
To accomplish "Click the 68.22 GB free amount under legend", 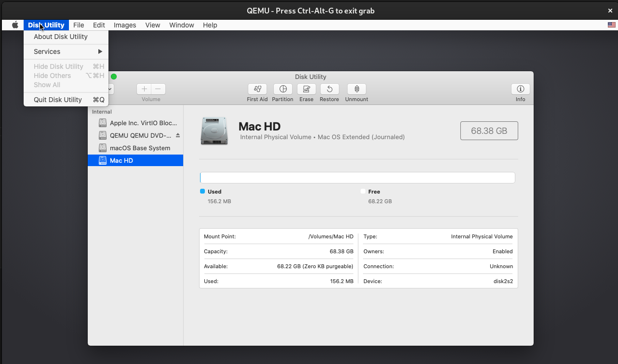I will 380,201.
